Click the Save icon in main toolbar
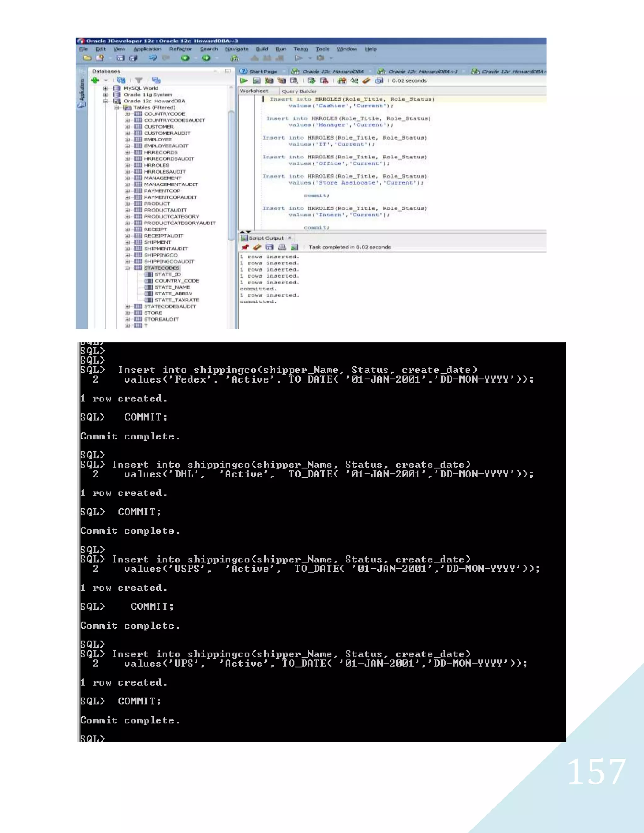This screenshot has width=644, height=833. tap(120, 58)
